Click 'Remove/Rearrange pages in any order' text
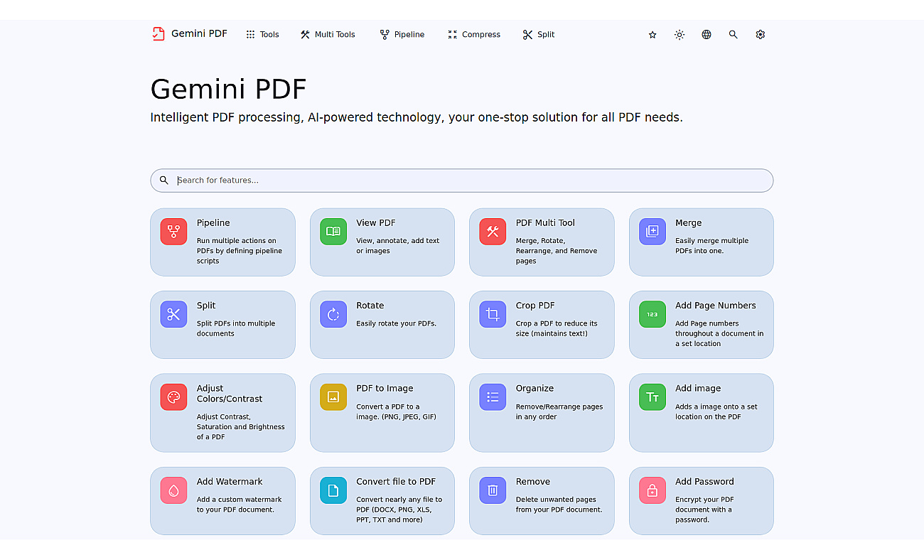 click(559, 411)
